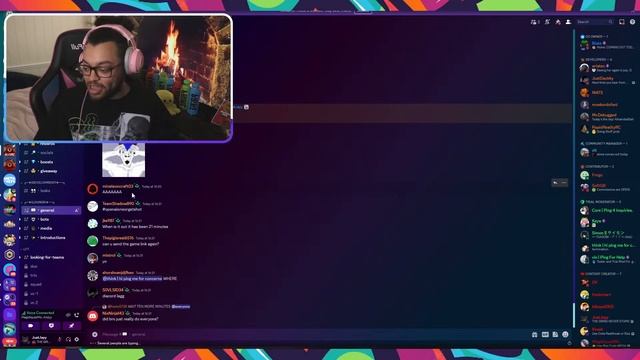Open User Settings gear in the user panel
Image resolution: width=640 pixels, height=360 pixels.
coord(77,339)
